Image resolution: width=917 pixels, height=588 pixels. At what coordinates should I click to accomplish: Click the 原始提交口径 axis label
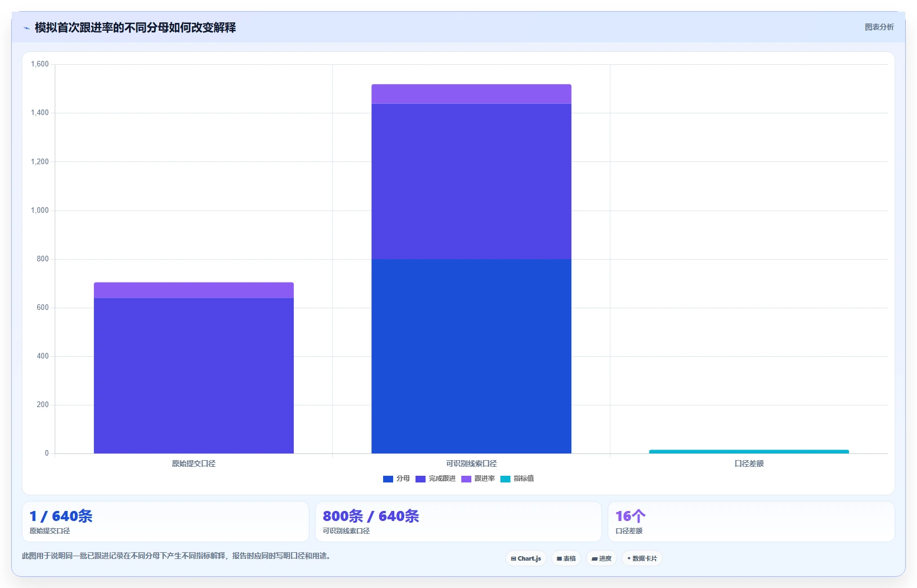194,463
